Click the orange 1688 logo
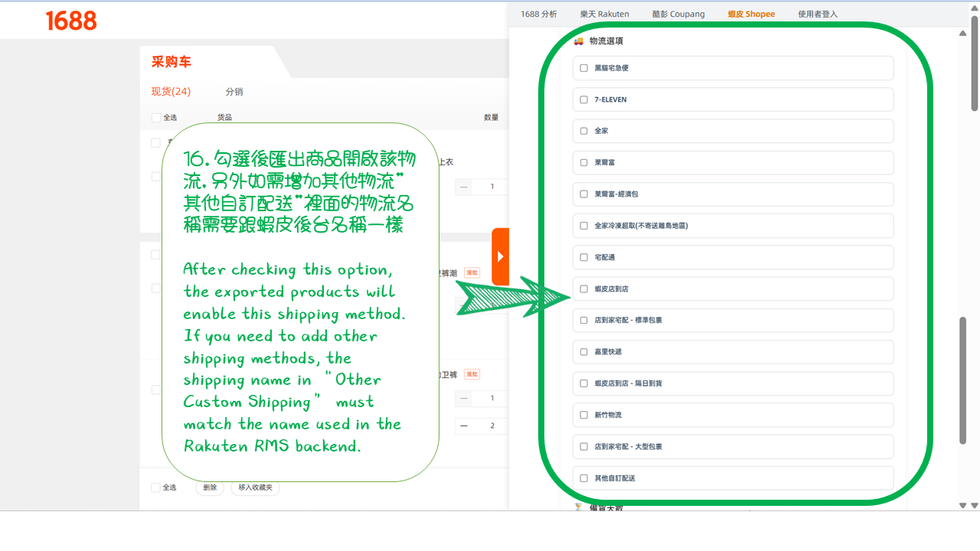 pyautogui.click(x=73, y=20)
